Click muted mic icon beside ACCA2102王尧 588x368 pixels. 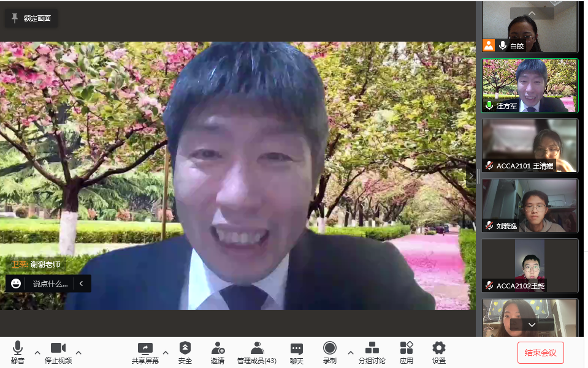pos(489,285)
